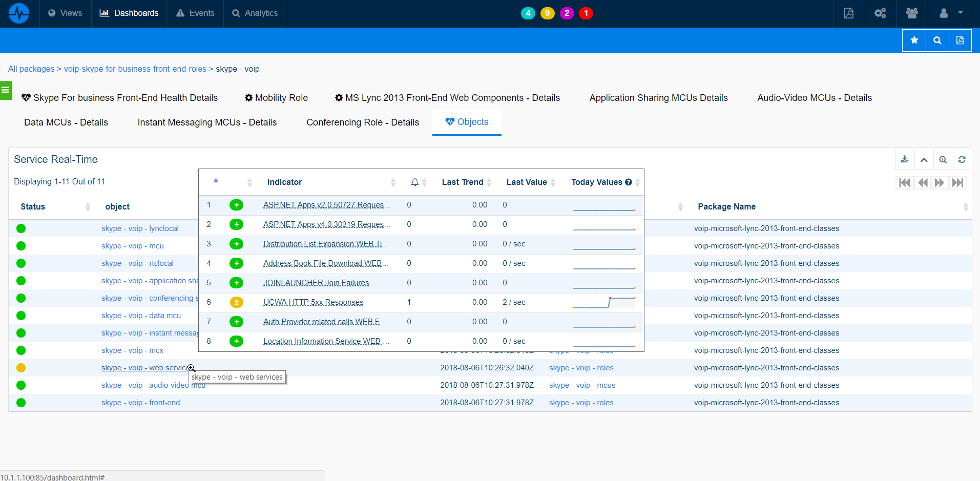
Task: Open the Dashboards menu
Action: coord(129,13)
